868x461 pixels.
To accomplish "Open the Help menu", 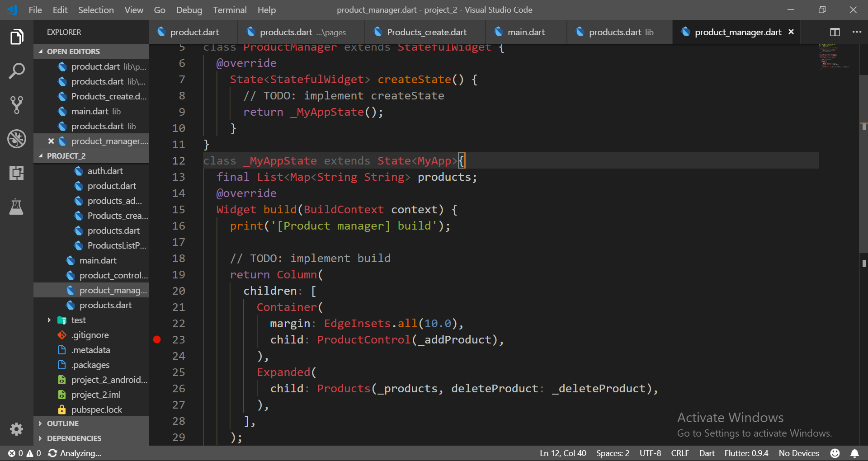I will (267, 9).
